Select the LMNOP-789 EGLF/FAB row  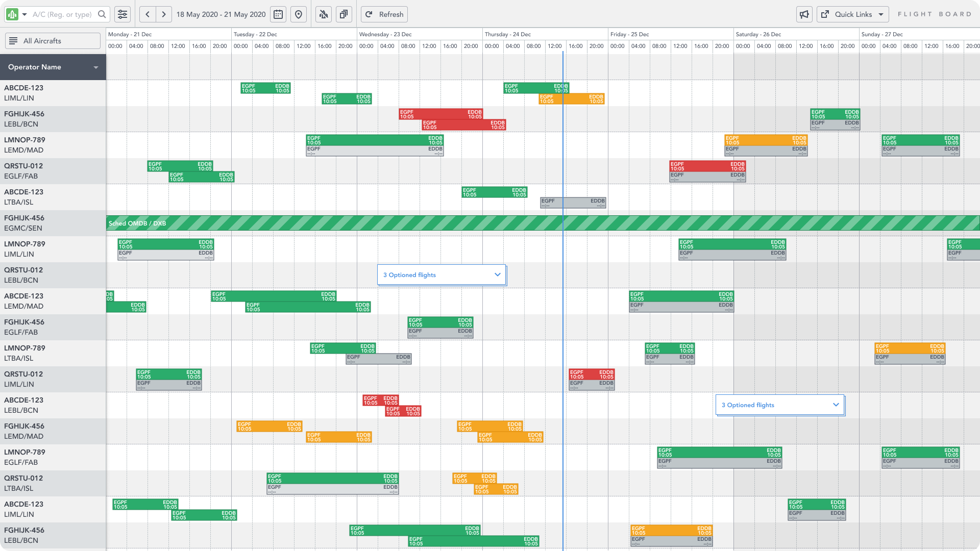[53, 457]
